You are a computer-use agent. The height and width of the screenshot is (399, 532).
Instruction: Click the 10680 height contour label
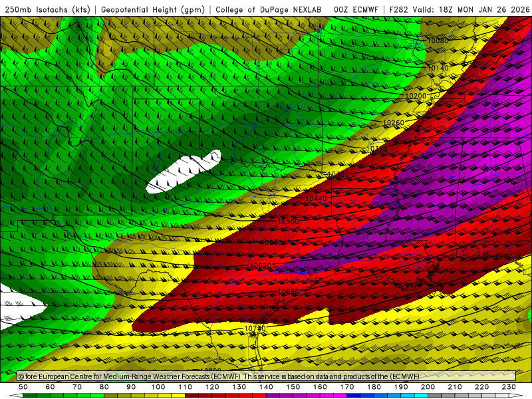pyautogui.click(x=289, y=292)
